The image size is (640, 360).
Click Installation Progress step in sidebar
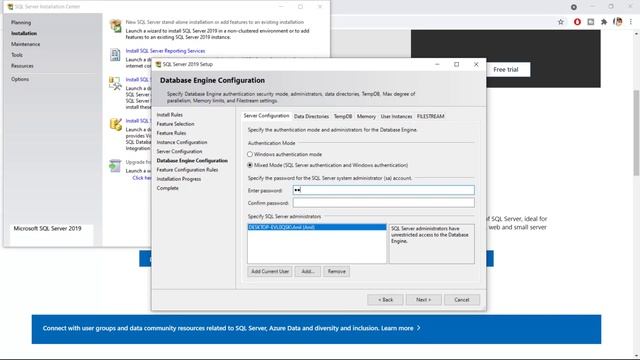click(x=179, y=179)
